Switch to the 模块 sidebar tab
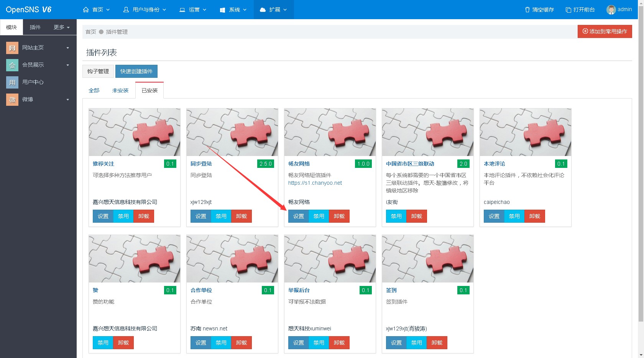 [x=11, y=27]
